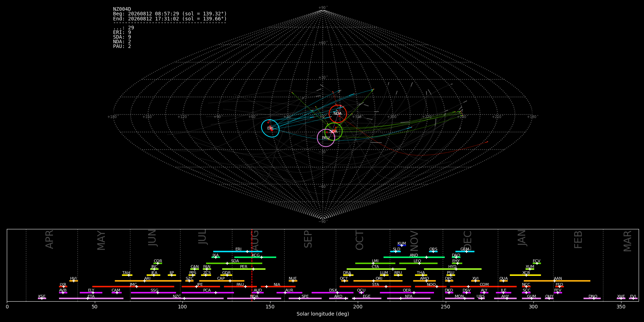
Task: Click the AAN shower bar in timeline
Action: pyautogui.click(x=557, y=281)
